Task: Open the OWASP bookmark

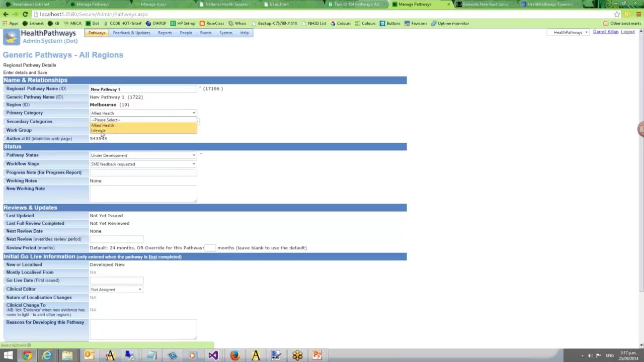Action: click(156, 23)
